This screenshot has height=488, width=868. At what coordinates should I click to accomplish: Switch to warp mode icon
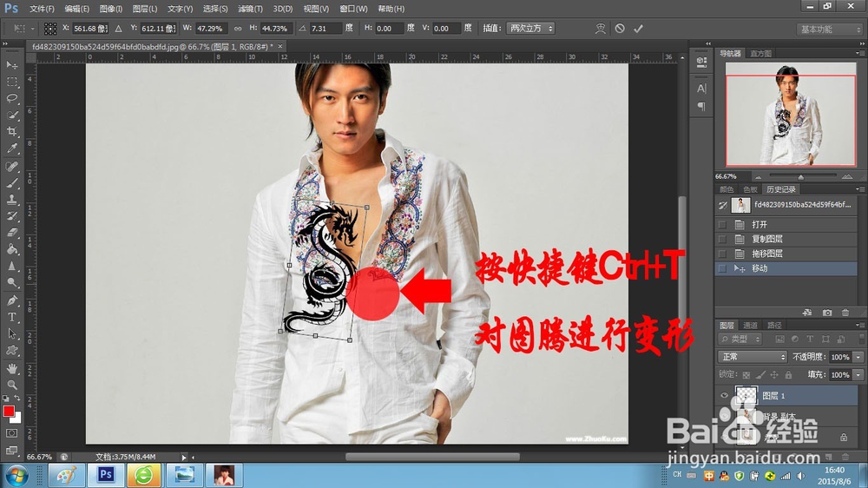point(600,29)
